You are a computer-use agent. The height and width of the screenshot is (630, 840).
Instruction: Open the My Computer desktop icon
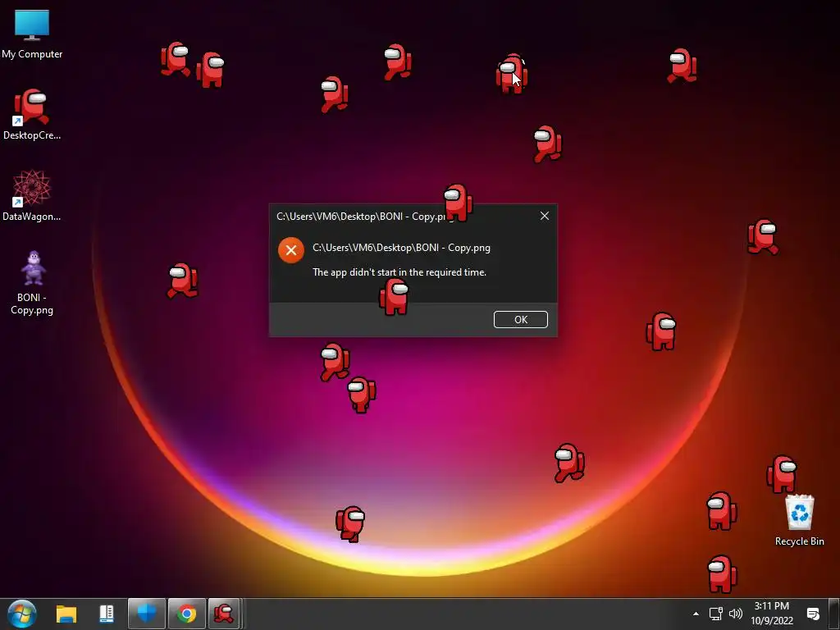coord(32,34)
